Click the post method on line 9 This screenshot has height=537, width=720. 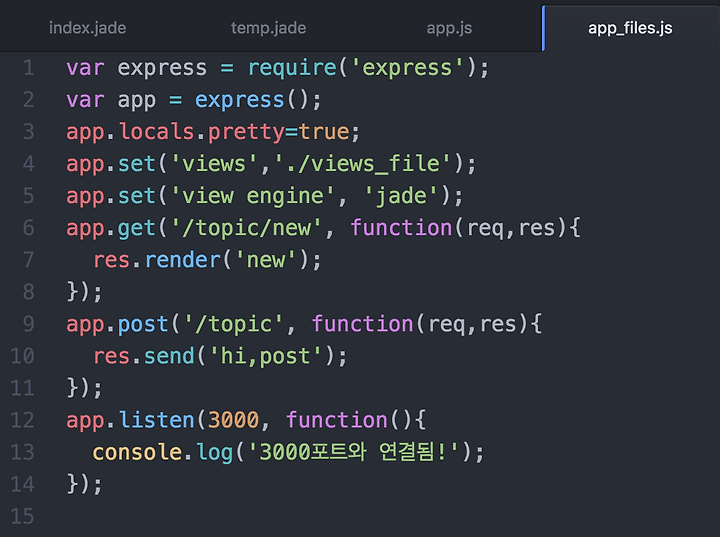(143, 324)
